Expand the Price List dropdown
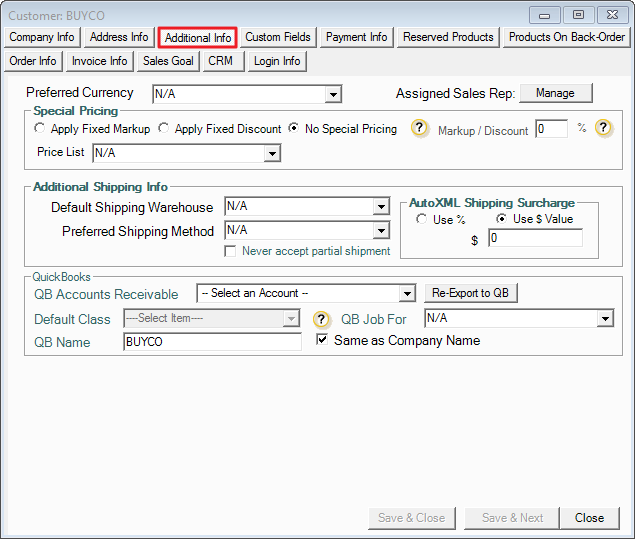The image size is (635, 539). 272,154
